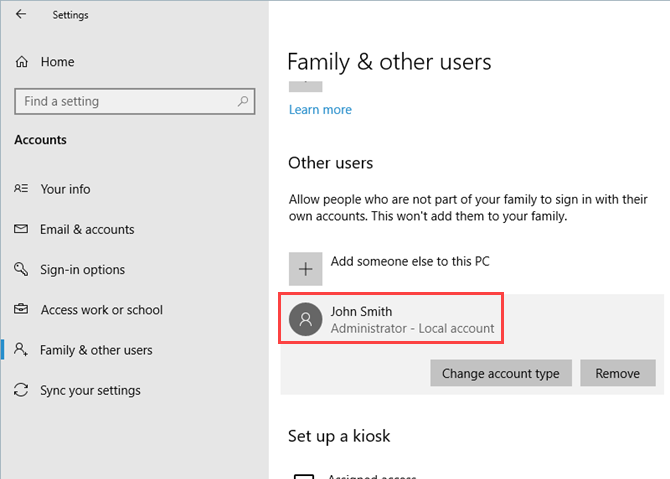Click the Home house icon

click(22, 62)
